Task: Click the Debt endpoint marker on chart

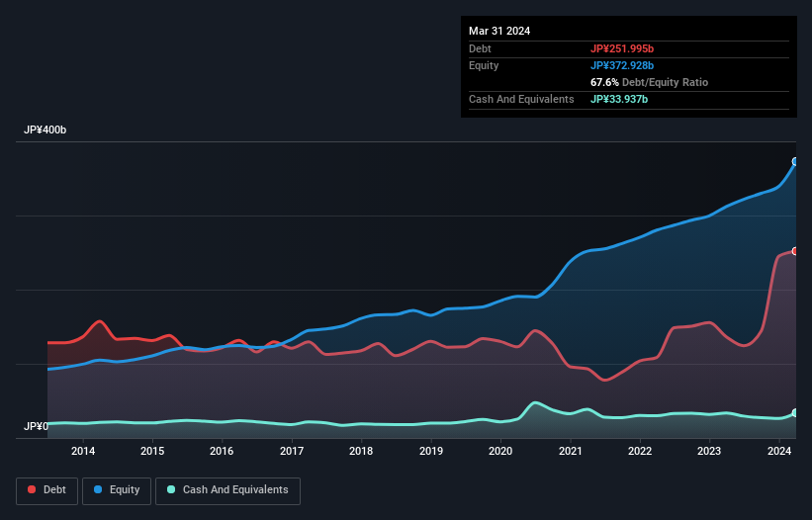Action: click(795, 251)
